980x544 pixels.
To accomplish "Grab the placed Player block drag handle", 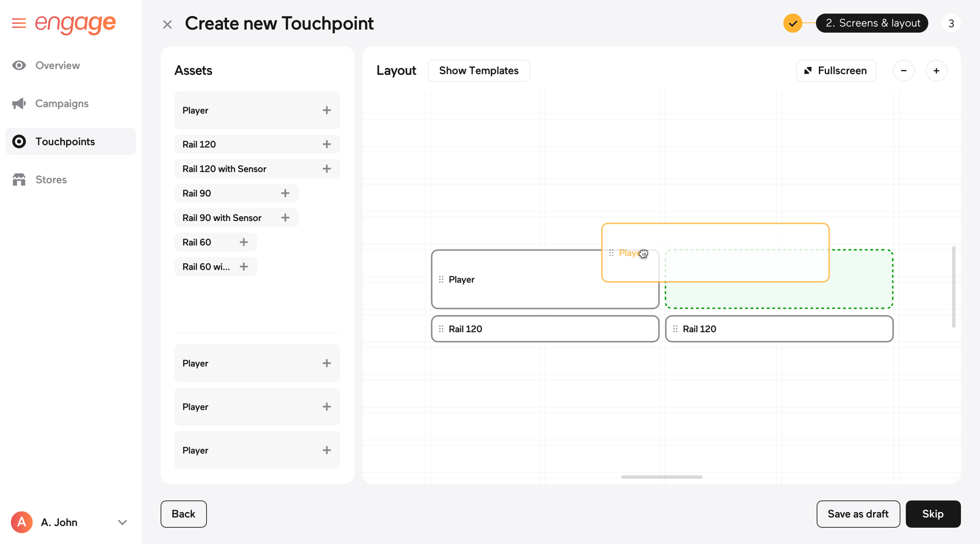I will click(441, 279).
